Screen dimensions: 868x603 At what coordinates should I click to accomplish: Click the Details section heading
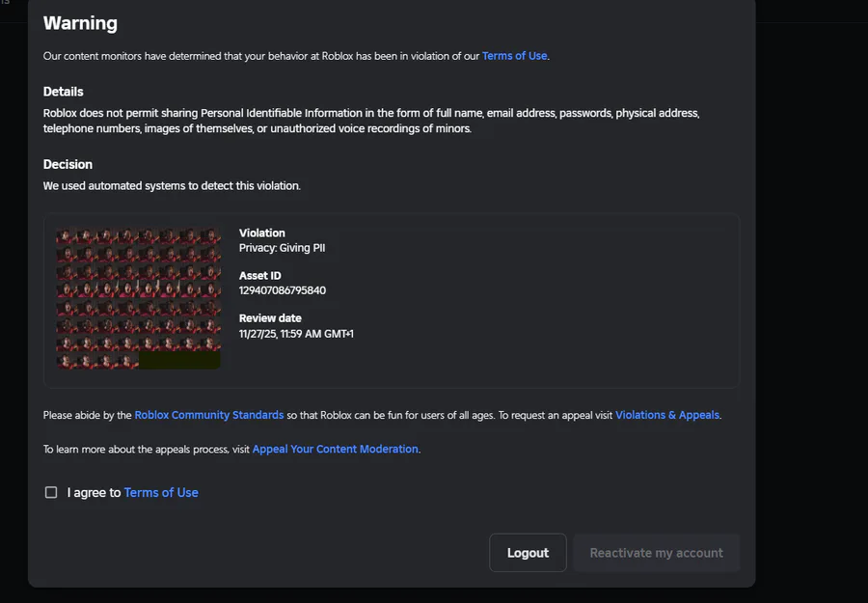point(64,92)
